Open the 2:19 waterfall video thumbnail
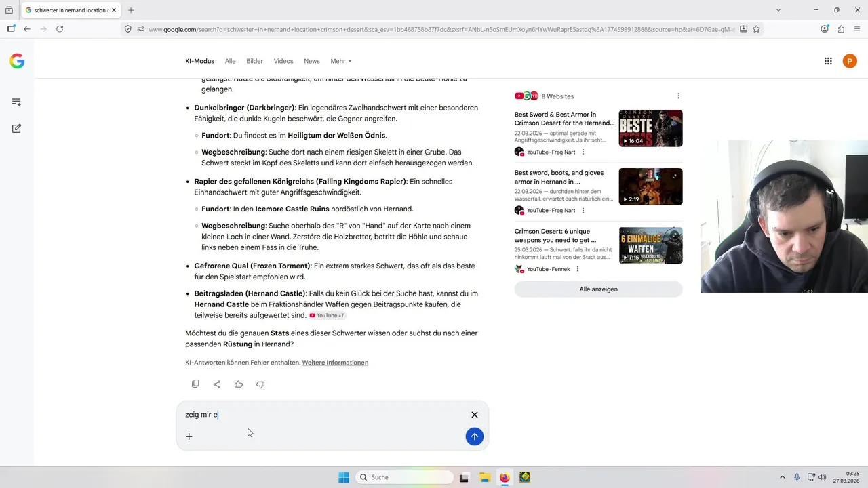The image size is (868, 488). [x=651, y=186]
